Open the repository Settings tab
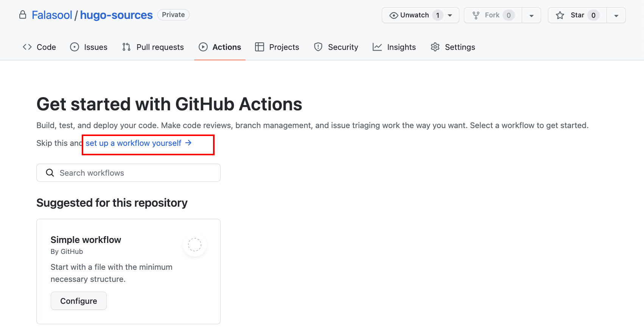Screen dimensions: 644x331 (x=453, y=47)
